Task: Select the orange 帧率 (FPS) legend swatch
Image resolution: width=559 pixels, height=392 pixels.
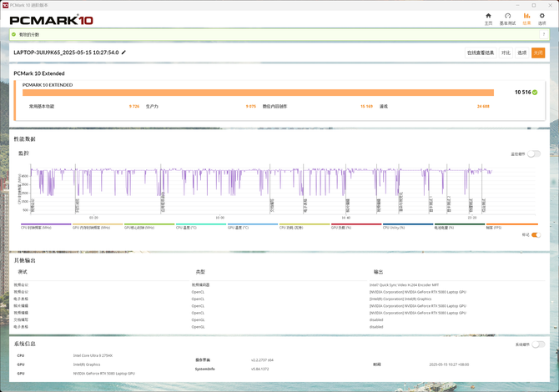Action: coord(512,226)
